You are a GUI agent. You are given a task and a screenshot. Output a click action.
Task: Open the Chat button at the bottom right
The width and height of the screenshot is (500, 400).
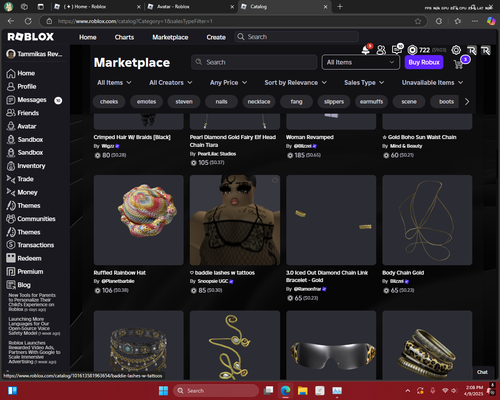point(482,372)
